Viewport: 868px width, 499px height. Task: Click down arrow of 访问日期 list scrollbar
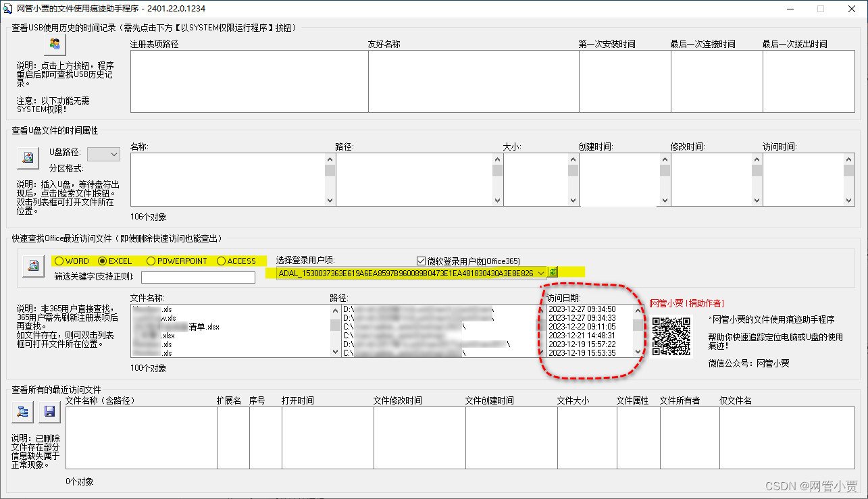click(638, 352)
